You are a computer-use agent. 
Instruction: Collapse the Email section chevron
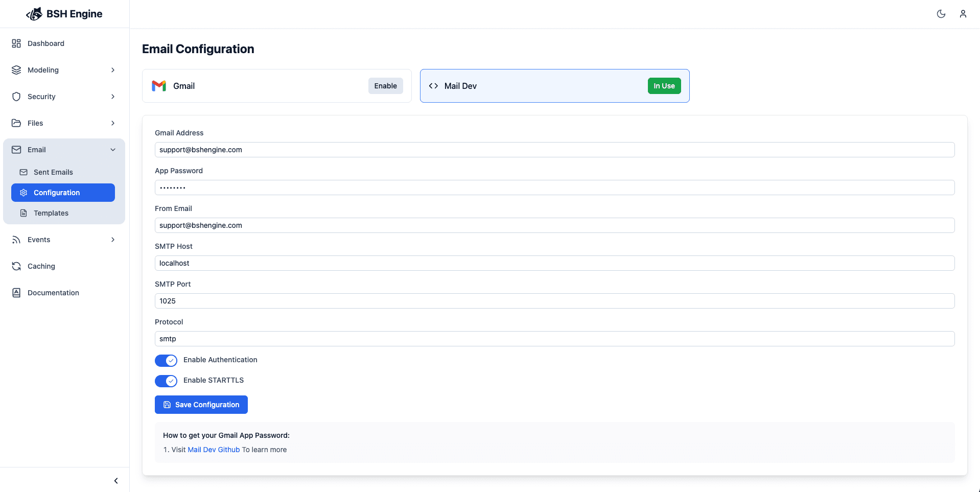coord(112,149)
